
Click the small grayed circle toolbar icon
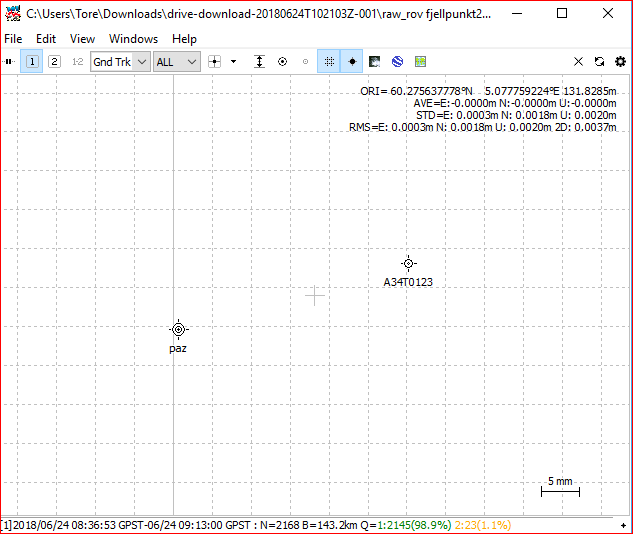[x=306, y=62]
